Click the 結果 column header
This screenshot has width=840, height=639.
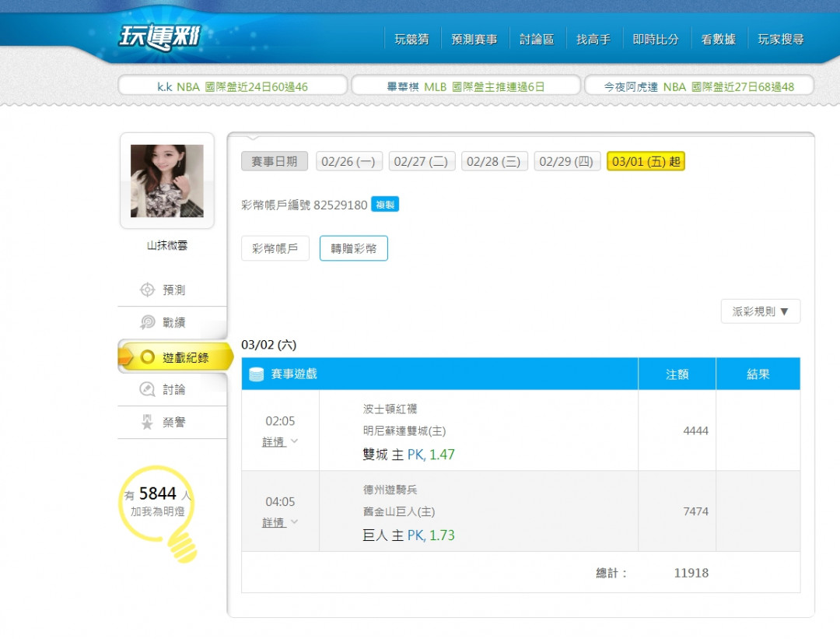point(758,374)
